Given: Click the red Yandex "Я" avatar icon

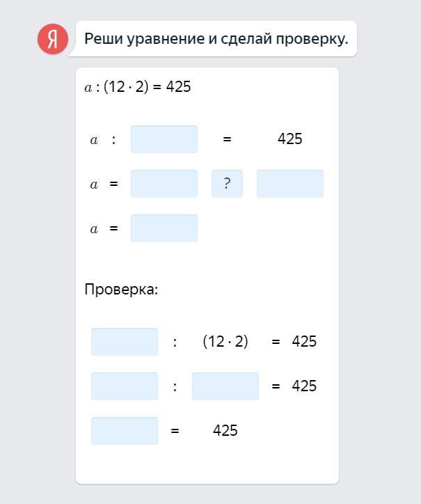Looking at the screenshot, I should [x=53, y=38].
